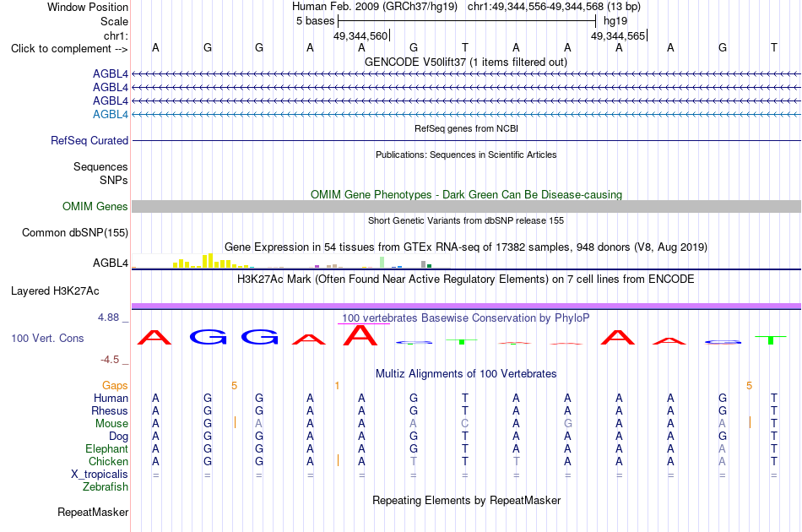Click the H3K27Ac Mark ENCODE track title
This screenshot has height=532, width=802.
click(466, 280)
